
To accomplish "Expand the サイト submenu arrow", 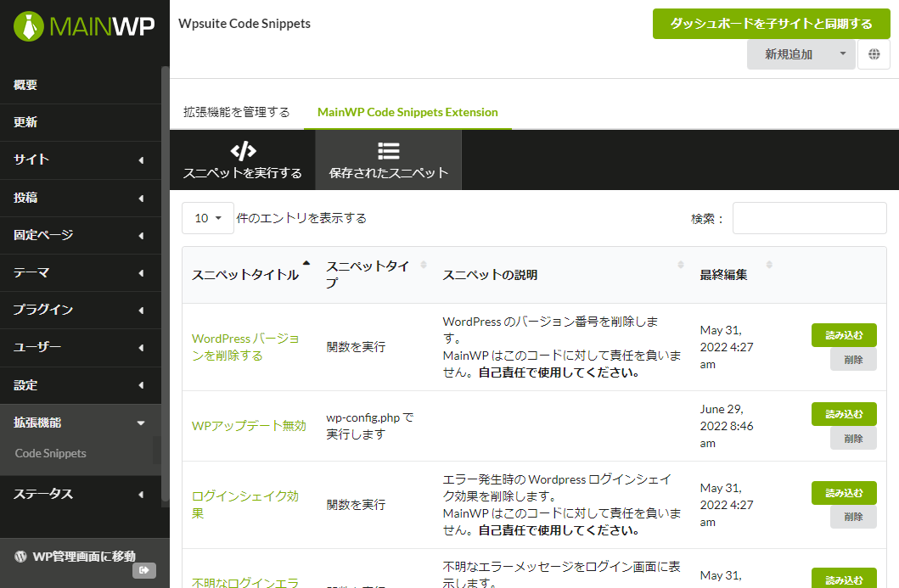I will 141,160.
